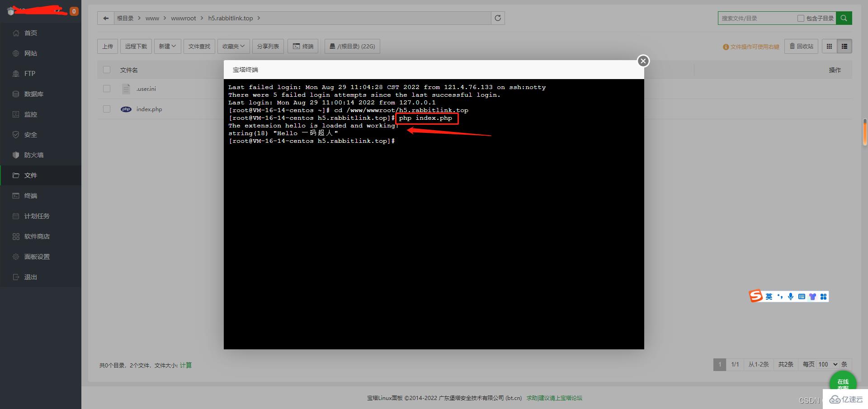Click the orange page scrollbar handle
The image size is (868, 409).
[x=865, y=132]
